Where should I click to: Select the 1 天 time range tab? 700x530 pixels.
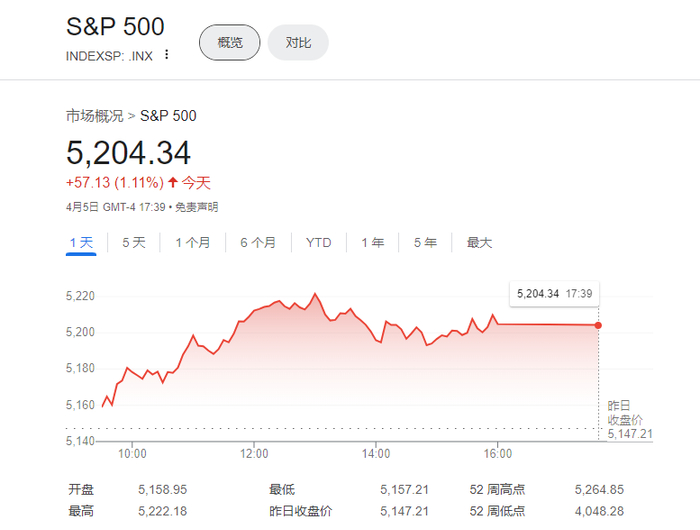[x=81, y=242]
